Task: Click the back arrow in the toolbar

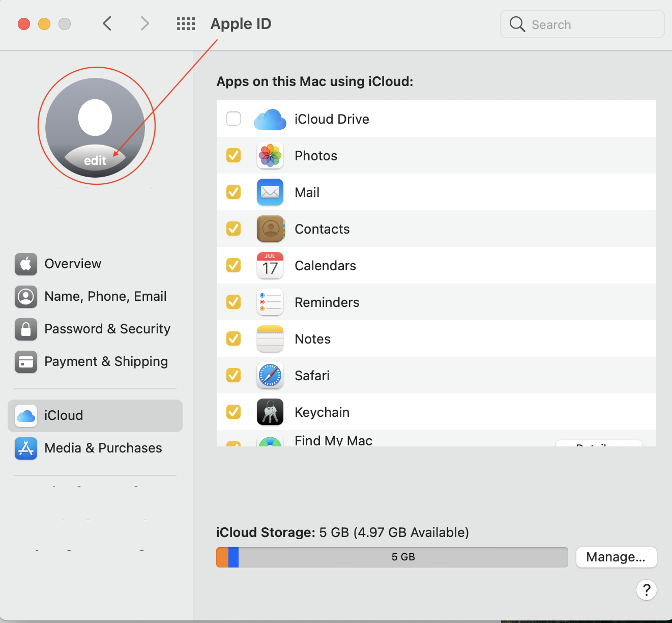Action: (x=107, y=23)
